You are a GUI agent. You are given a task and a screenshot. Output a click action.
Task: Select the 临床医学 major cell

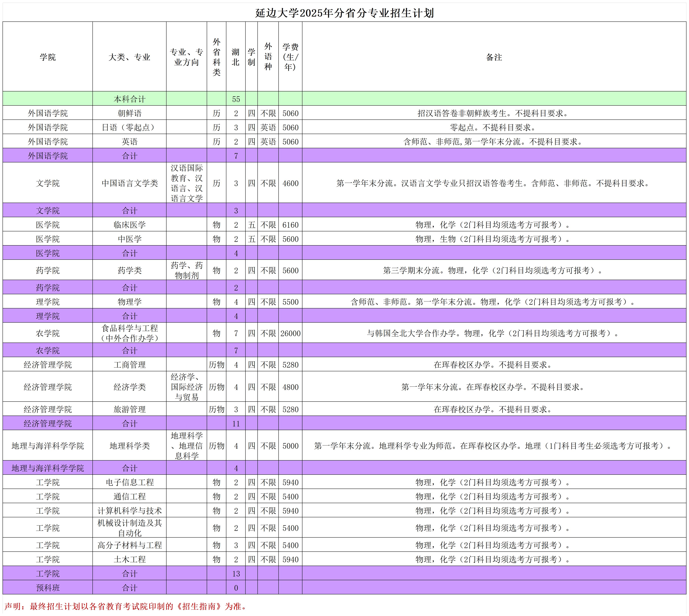(x=129, y=225)
